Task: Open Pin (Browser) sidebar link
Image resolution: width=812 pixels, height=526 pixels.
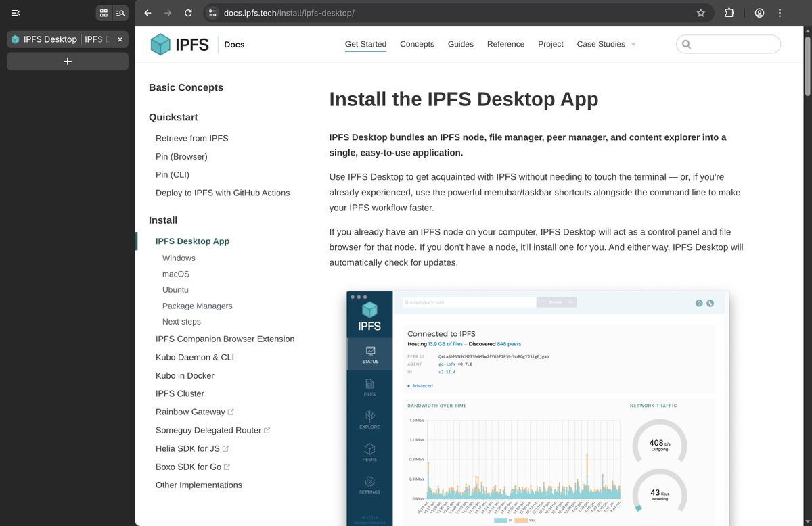Action: click(181, 156)
